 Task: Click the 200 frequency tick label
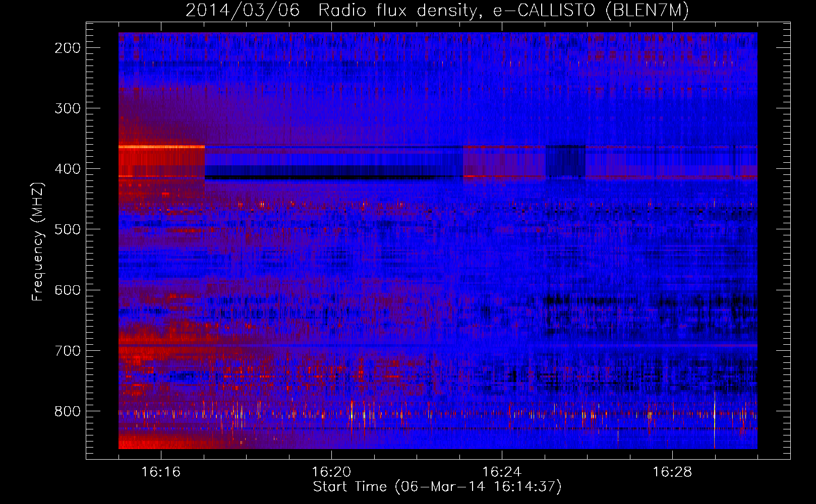pos(67,48)
